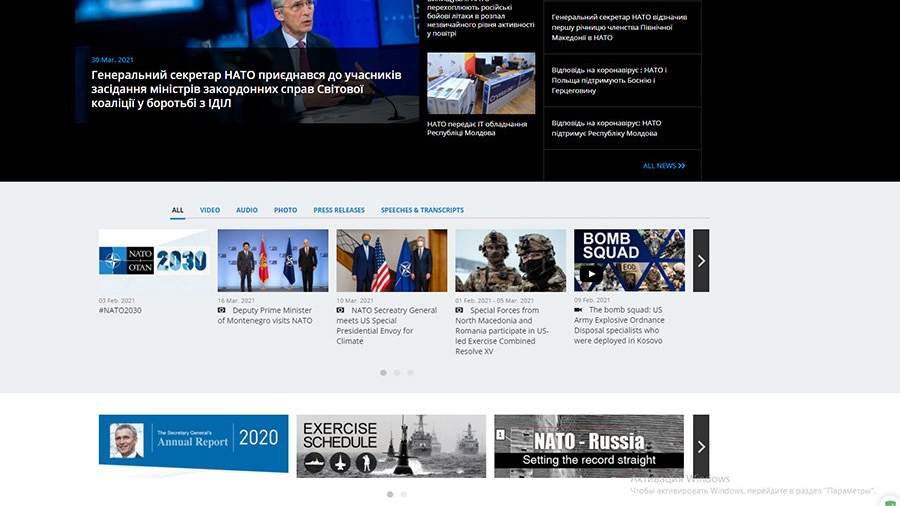Open the Special Presidential Envoy for Climate article
900x506 pixels.
click(x=386, y=325)
